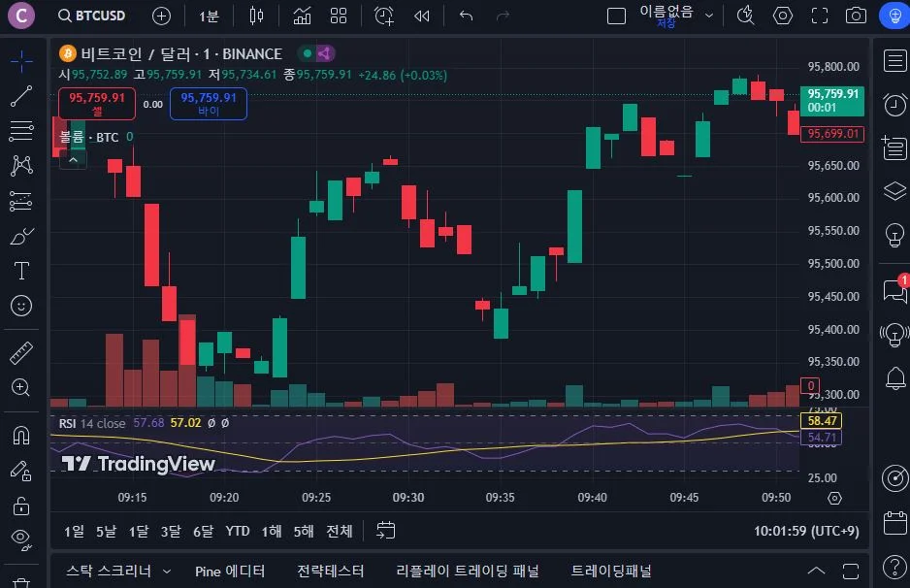
Task: Take a chart snapshot with the camera icon
Action: pyautogui.click(x=856, y=16)
